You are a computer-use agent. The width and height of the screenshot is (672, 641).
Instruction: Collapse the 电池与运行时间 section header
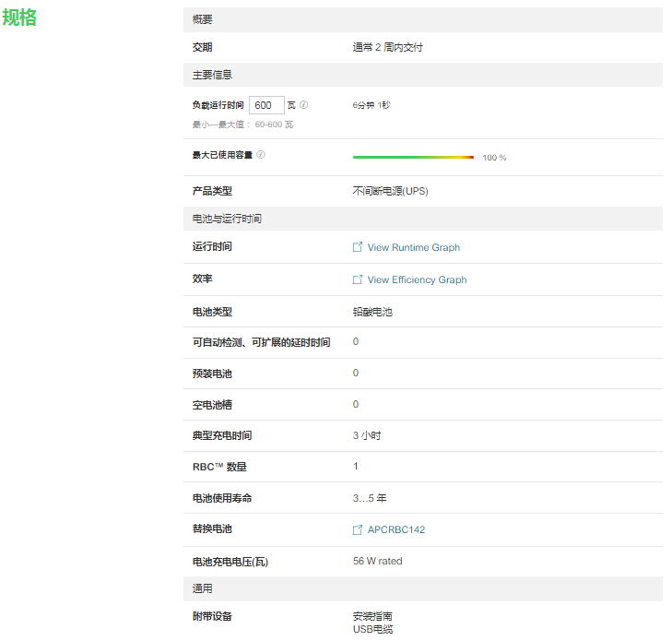pyautogui.click(x=422, y=219)
